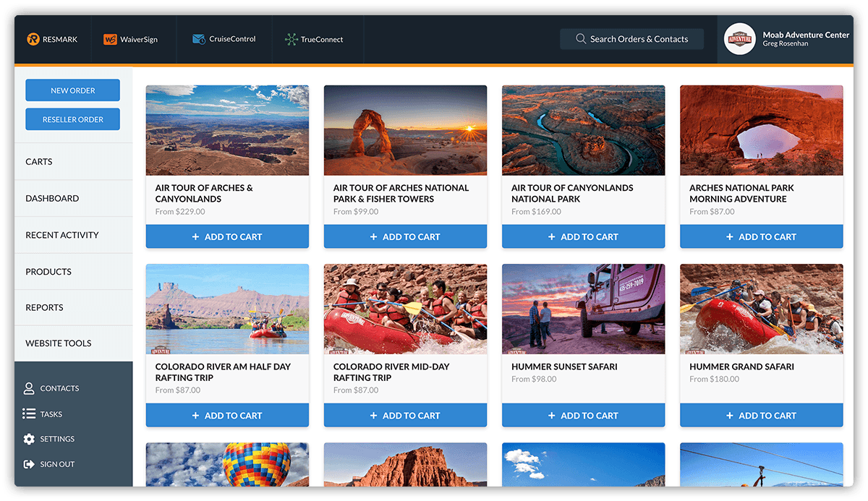Add Hummer Grand Safari to cart
Viewport: 868px width, 501px height.
(762, 416)
